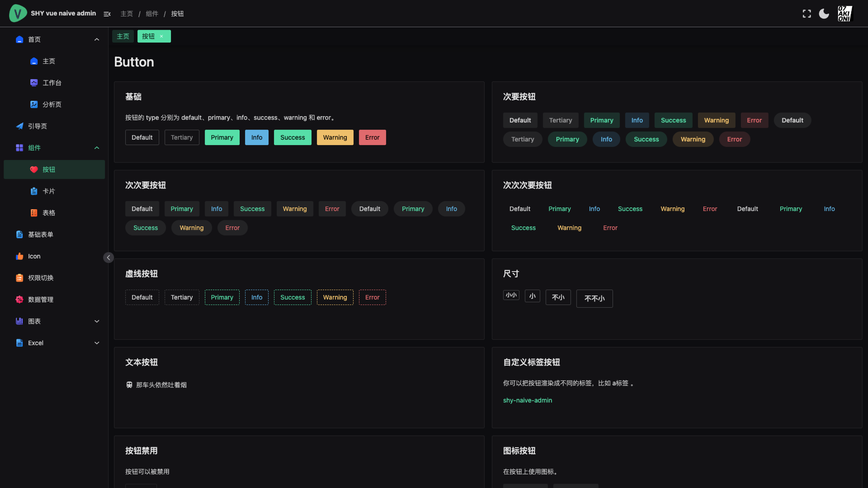Image resolution: width=868 pixels, height=488 pixels.
Task: Click the user avatar in the top right
Action: 844,14
